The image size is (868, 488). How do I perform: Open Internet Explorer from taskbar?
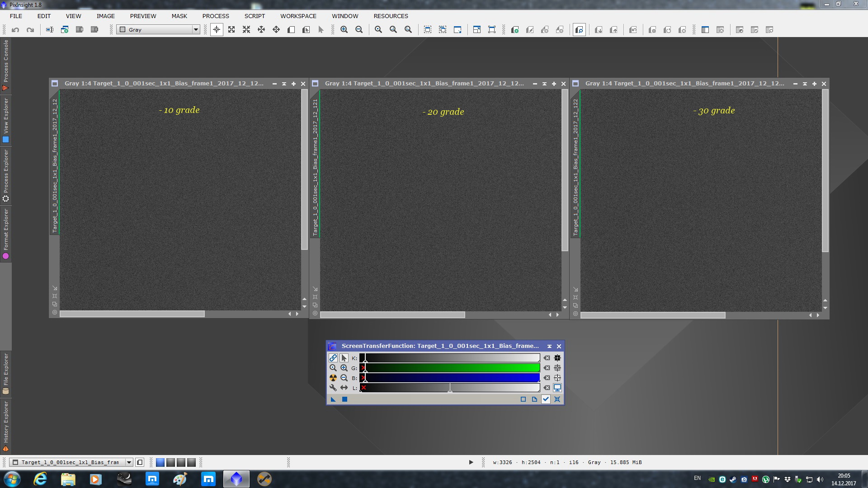click(40, 479)
